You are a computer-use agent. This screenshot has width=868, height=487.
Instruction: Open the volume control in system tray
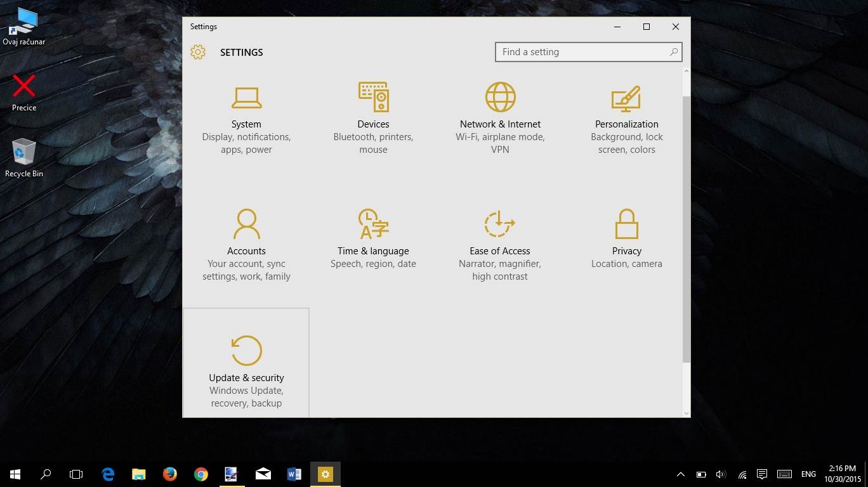[721, 474]
